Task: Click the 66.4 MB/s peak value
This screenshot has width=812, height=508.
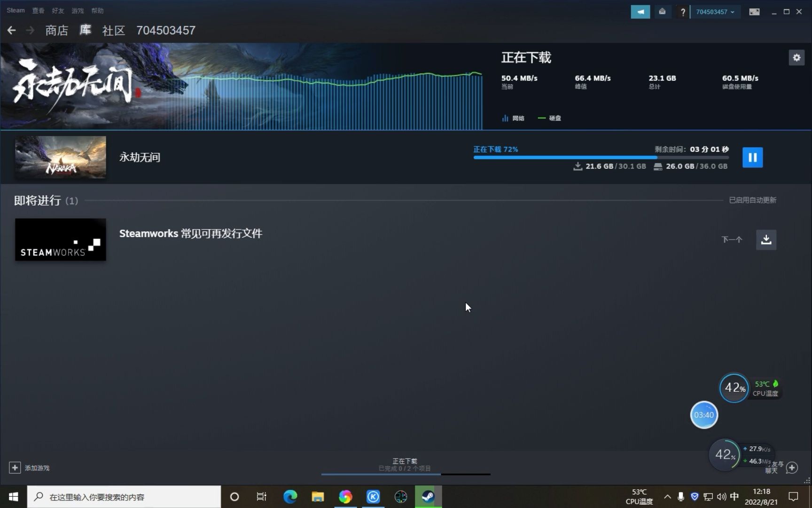Action: [593, 78]
